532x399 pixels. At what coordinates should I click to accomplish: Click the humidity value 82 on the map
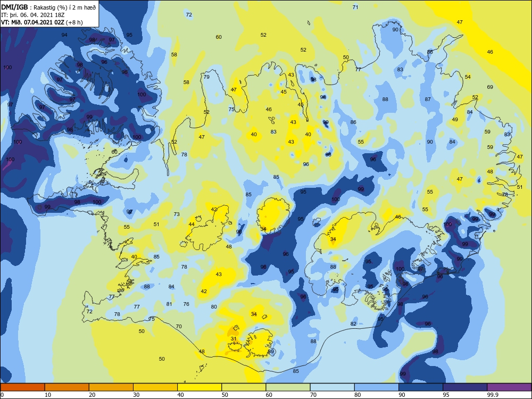(354, 323)
